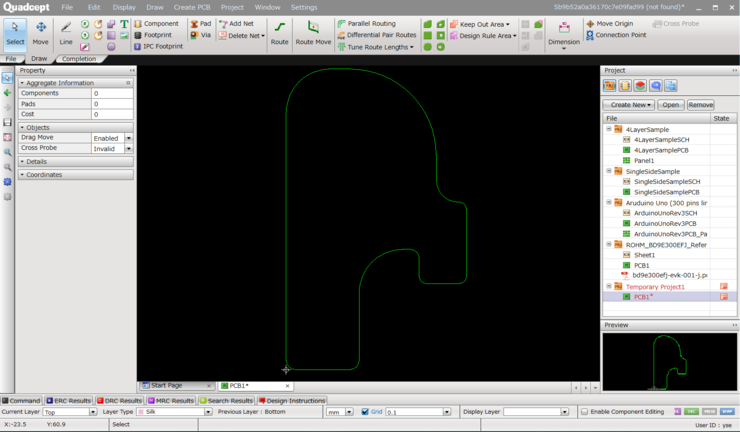Open the Footprint tool
The image size is (740, 432).
pos(153,35)
